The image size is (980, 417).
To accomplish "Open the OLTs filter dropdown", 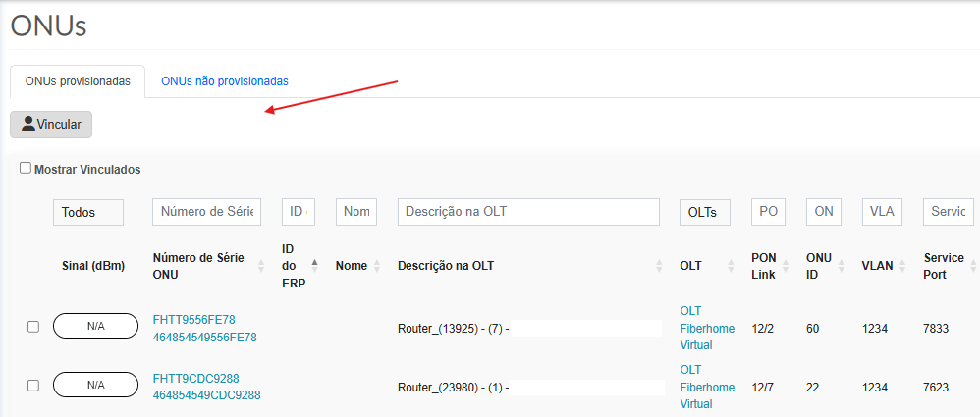I will (704, 212).
